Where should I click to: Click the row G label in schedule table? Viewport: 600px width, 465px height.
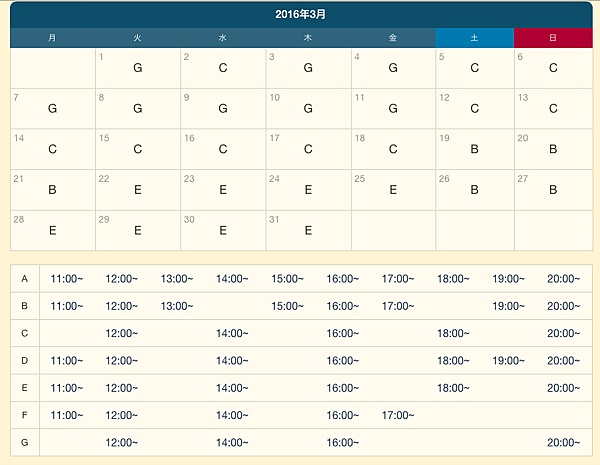(25, 443)
